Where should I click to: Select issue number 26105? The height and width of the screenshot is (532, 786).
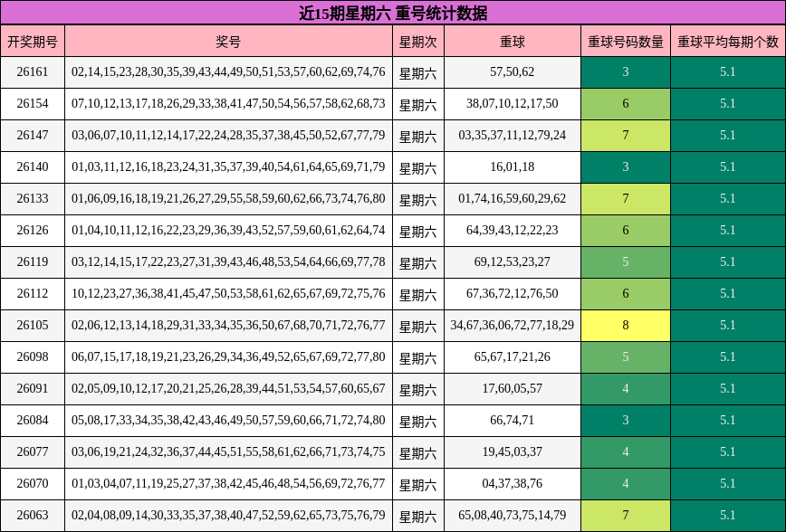33,326
